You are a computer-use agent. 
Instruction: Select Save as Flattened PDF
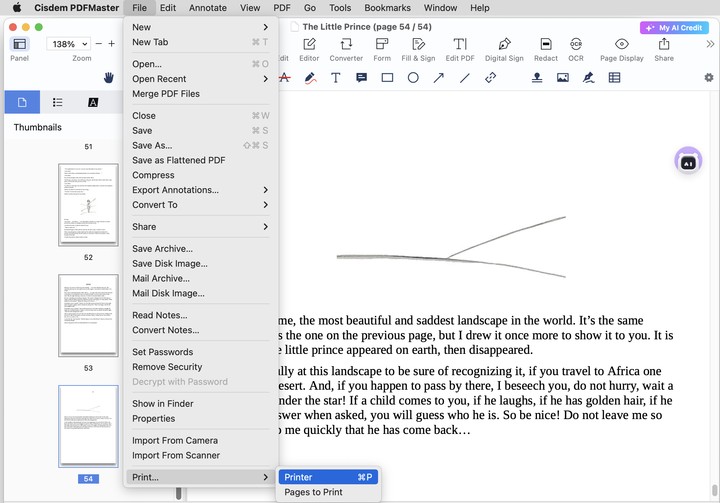[x=201, y=160]
